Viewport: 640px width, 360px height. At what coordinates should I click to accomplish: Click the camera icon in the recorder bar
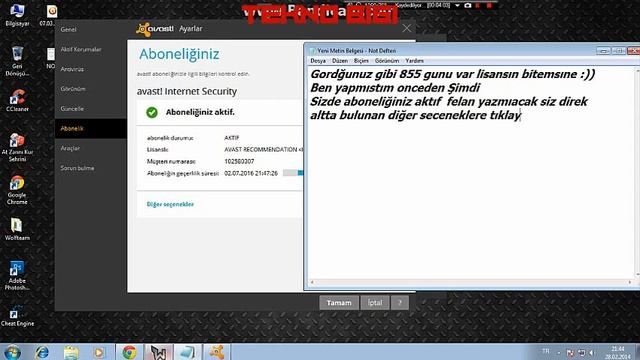[468, 6]
